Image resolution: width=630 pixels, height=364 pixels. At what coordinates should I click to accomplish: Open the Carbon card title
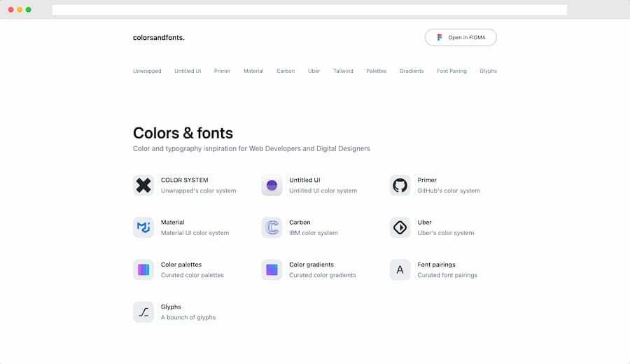pyautogui.click(x=300, y=222)
